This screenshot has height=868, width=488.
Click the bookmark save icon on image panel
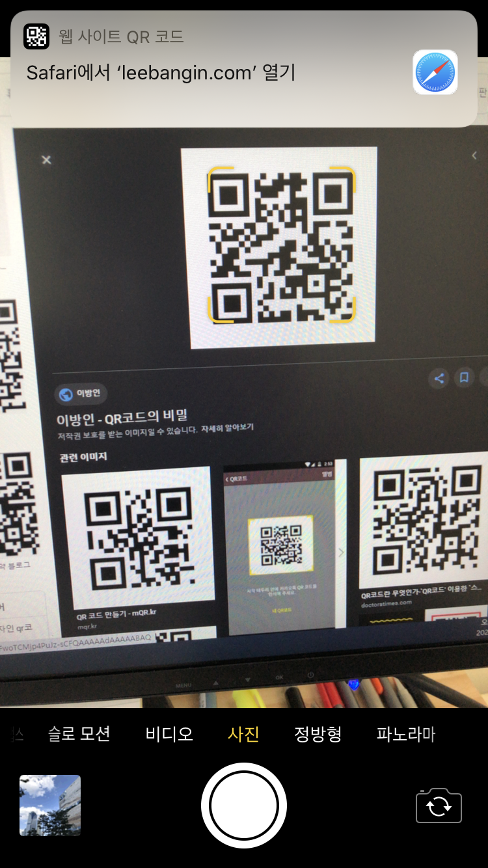pos(464,377)
